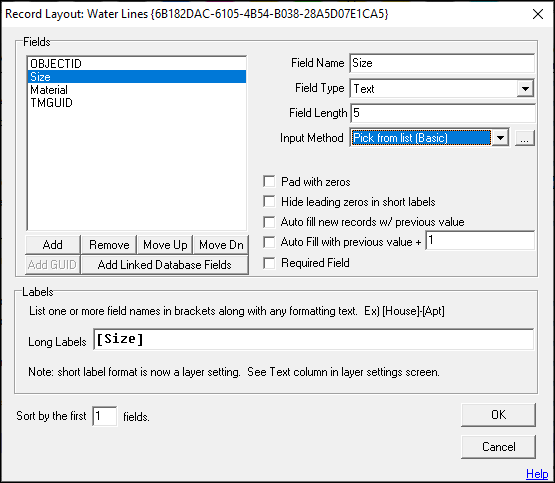Image resolution: width=555 pixels, height=483 pixels.
Task: Click the Move Dn button
Action: (x=221, y=245)
